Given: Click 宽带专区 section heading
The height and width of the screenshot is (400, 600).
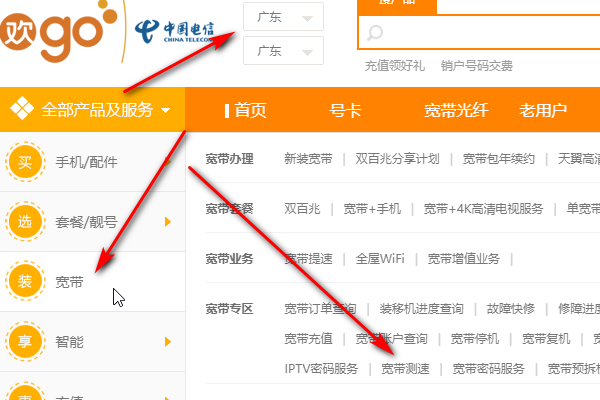Looking at the screenshot, I should [x=230, y=309].
